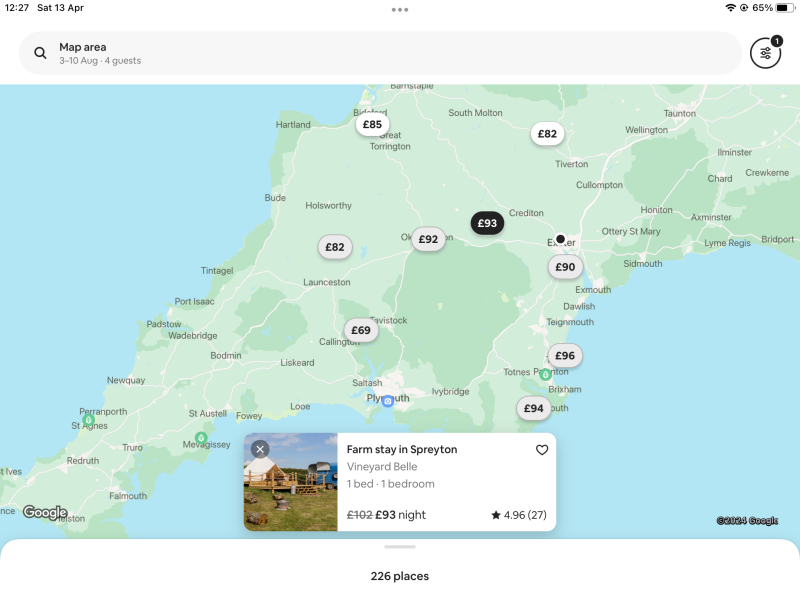Tap the Taunton map label
Image resolution: width=800 pixels, height=600 pixels.
click(x=680, y=113)
